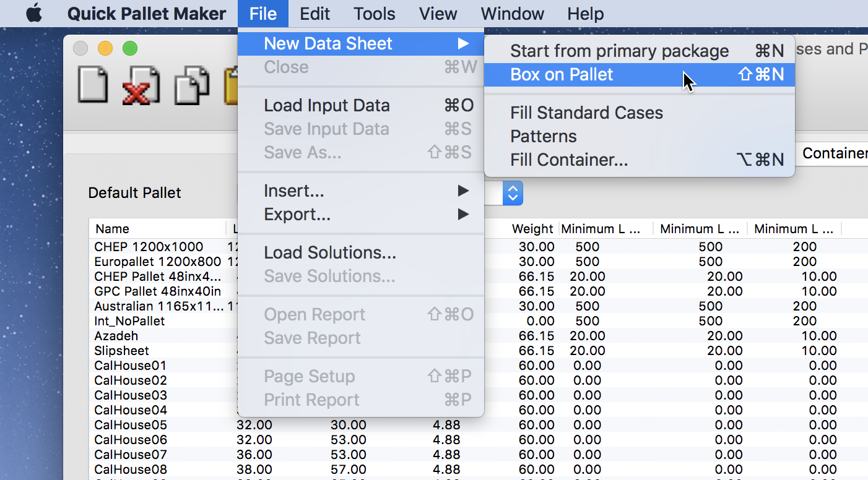Choose Fill Container... option
The width and height of the screenshot is (868, 480).
640,160
